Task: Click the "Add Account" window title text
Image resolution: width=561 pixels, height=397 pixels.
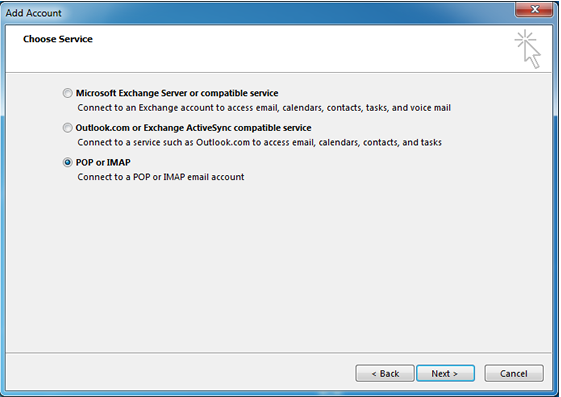Action: [x=34, y=13]
